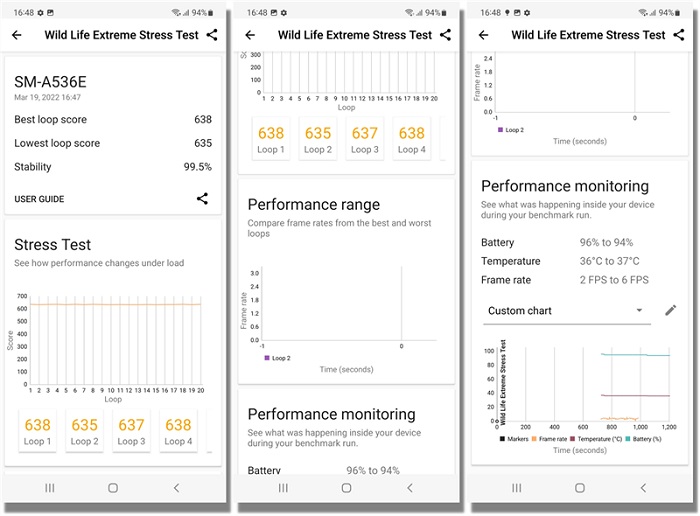Tap the share icon in the right phone header

678,35
